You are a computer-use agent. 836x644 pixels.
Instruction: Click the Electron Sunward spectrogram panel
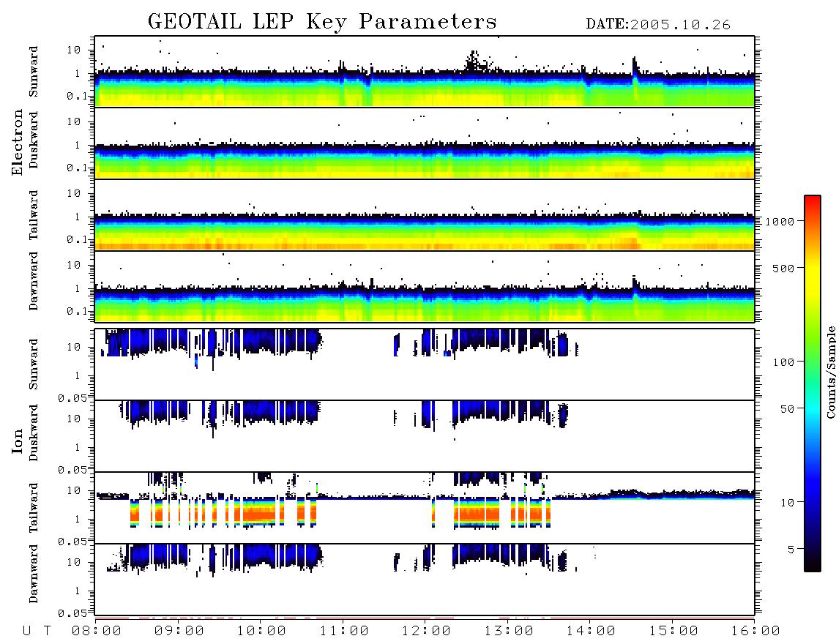pyautogui.click(x=425, y=72)
